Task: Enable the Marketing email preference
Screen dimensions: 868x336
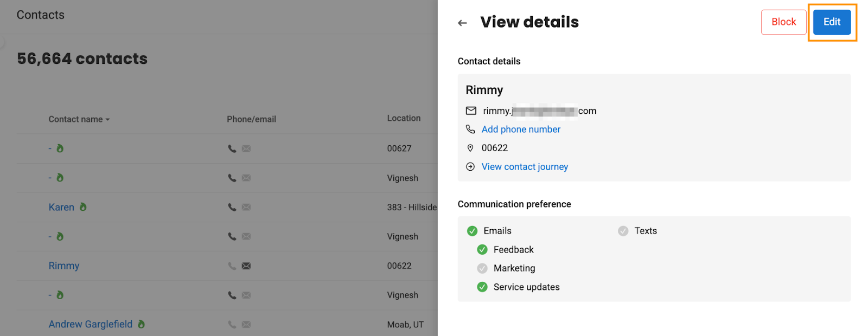Action: [x=482, y=268]
